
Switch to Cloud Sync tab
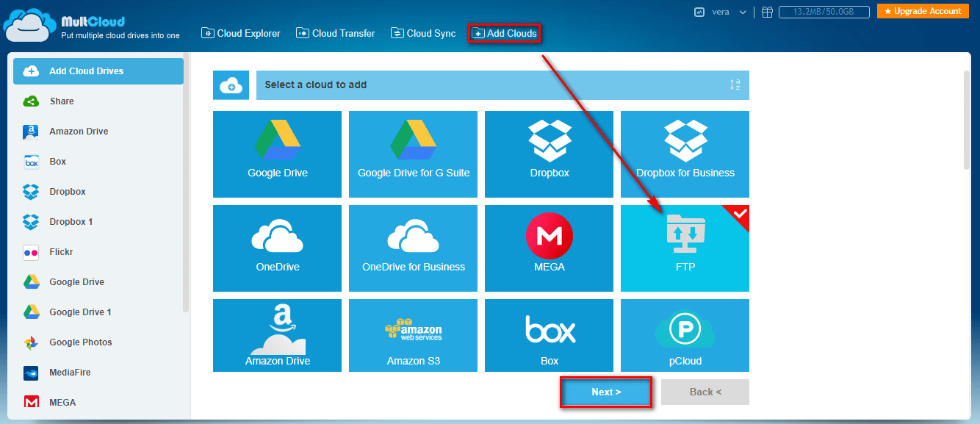tap(423, 33)
